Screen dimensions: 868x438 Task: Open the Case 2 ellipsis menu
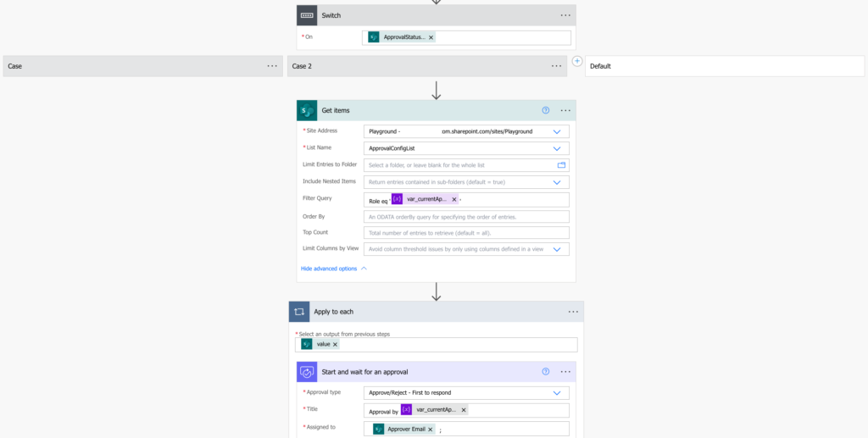(x=556, y=66)
